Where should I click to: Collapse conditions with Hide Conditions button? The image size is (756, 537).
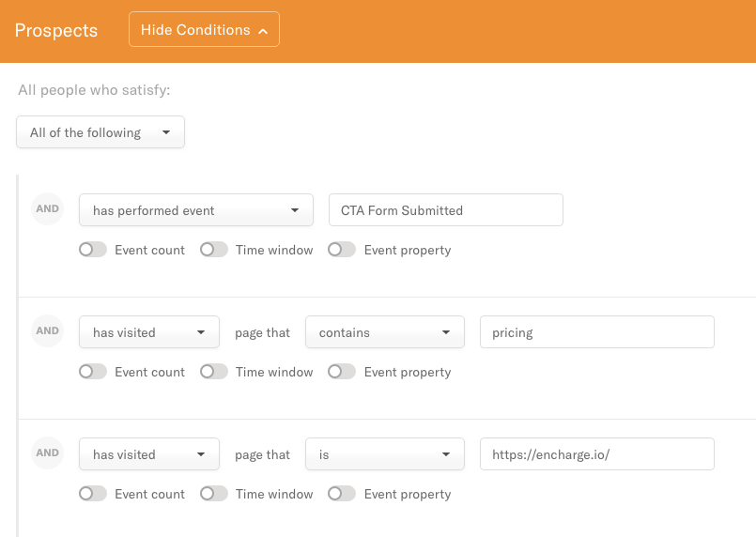click(204, 29)
